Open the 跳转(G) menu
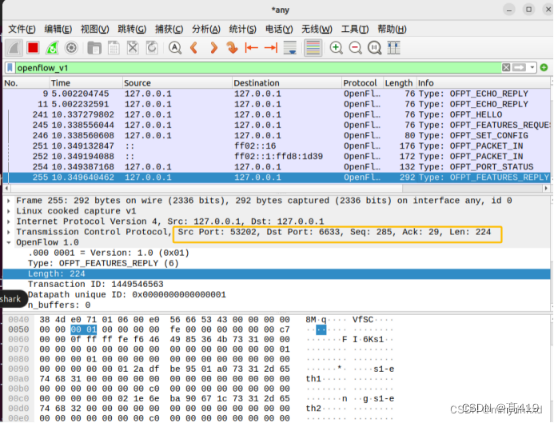Image resolution: width=554 pixels, height=423 pixels. click(132, 29)
